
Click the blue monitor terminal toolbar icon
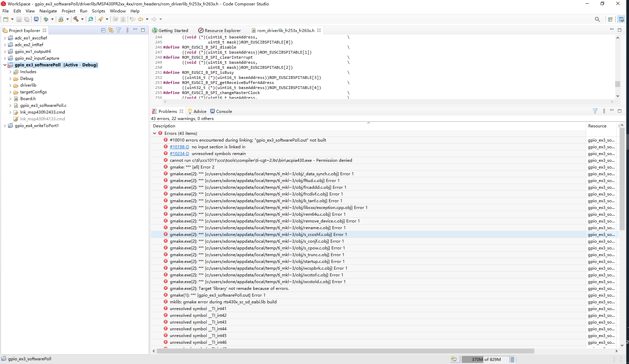click(x=36, y=19)
